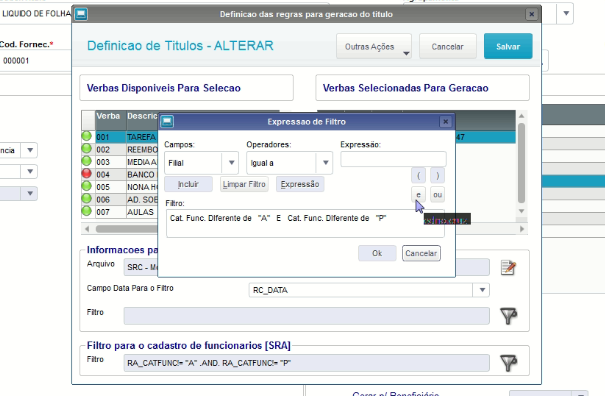This screenshot has height=396, width=605.
Task: Insert a closing parenthesis in filter
Action: [x=438, y=176]
